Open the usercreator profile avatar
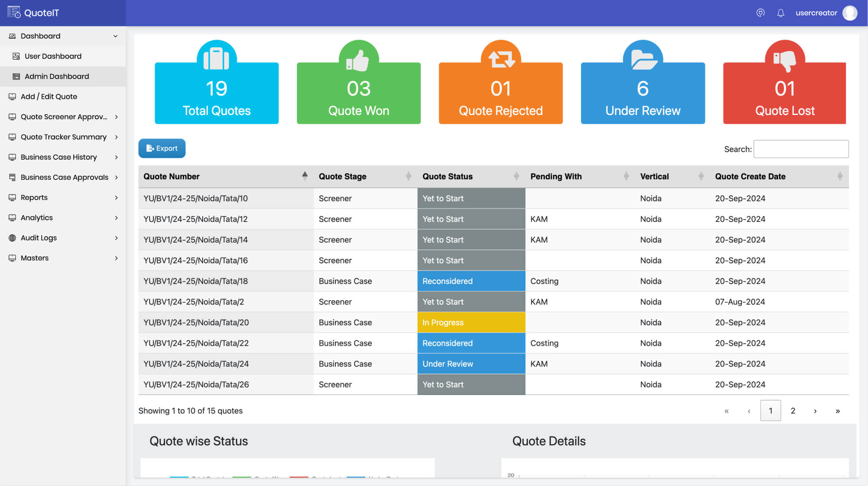The image size is (868, 486). point(850,13)
